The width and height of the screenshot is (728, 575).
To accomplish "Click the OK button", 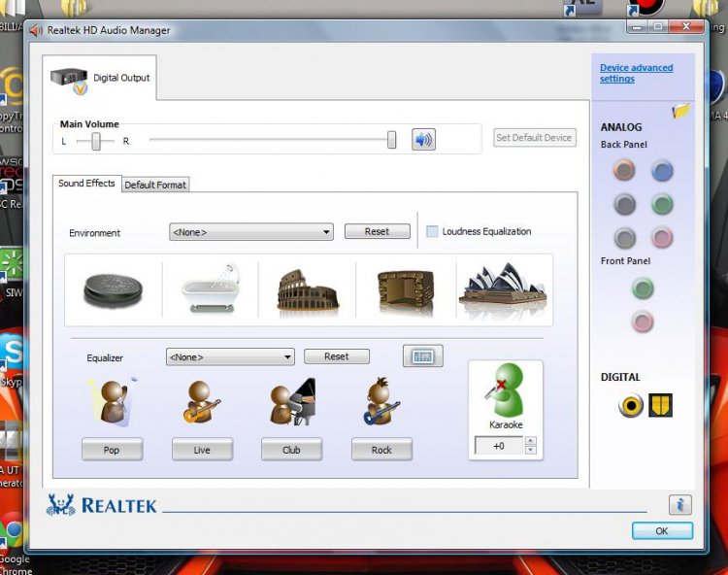I will (662, 530).
